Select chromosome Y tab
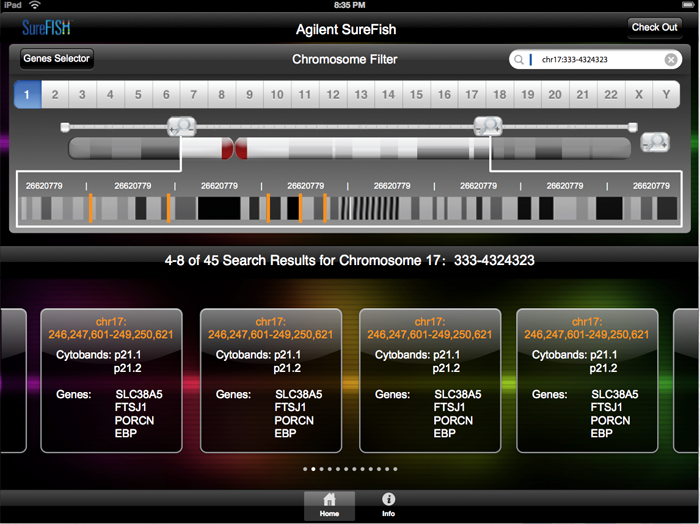Viewport: 700px width, 524px height. 667,95
